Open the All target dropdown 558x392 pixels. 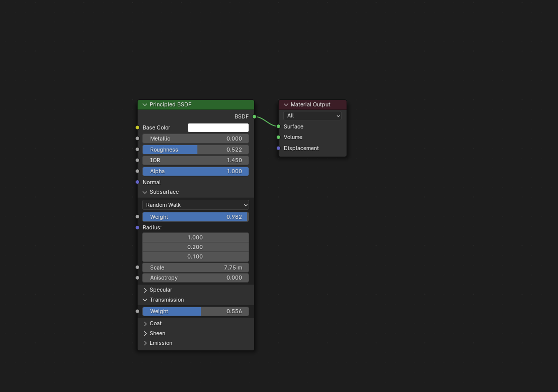pos(312,115)
